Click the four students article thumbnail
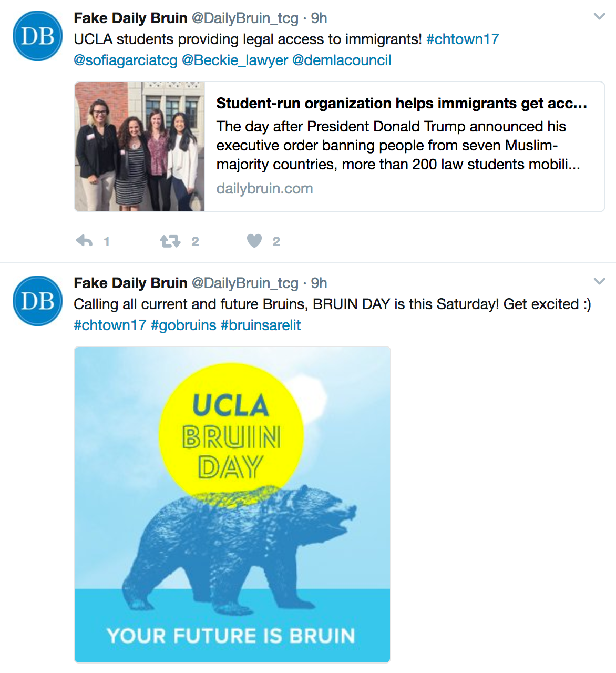The image size is (616, 673). 139,147
